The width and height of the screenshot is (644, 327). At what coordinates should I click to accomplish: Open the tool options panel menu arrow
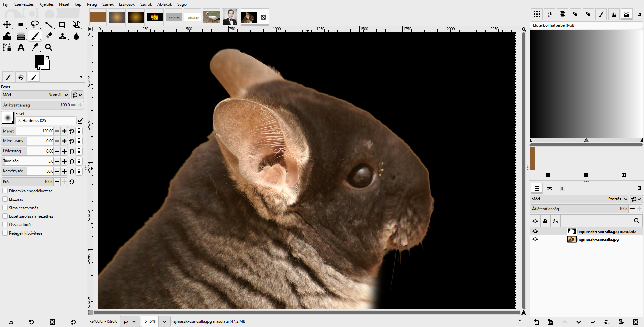(81, 77)
